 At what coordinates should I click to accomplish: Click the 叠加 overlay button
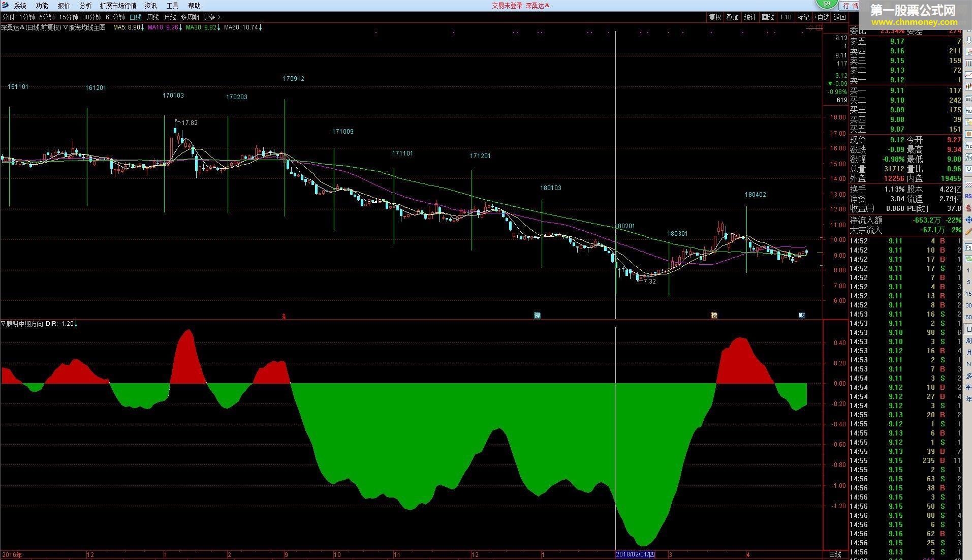click(x=732, y=17)
